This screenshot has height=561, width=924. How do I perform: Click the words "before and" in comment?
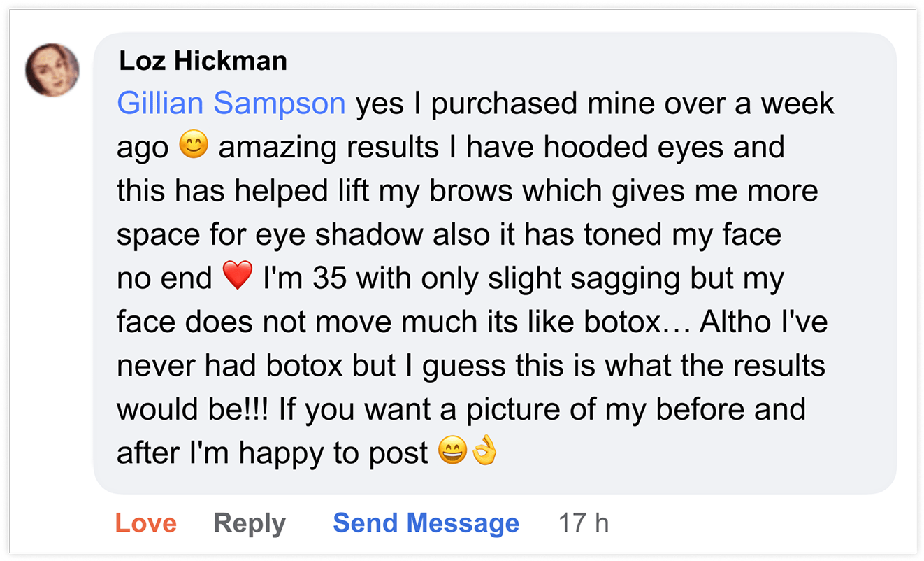tap(732, 410)
